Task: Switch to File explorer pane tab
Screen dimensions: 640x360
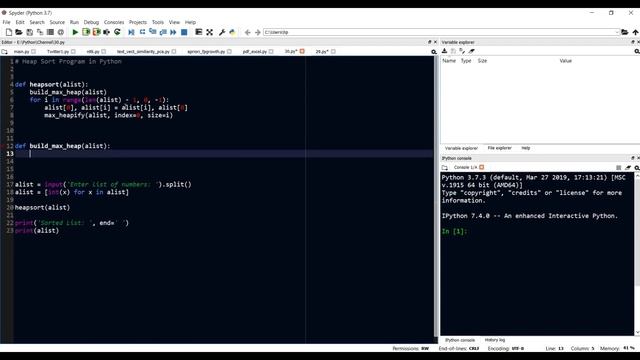Action: 499,148
